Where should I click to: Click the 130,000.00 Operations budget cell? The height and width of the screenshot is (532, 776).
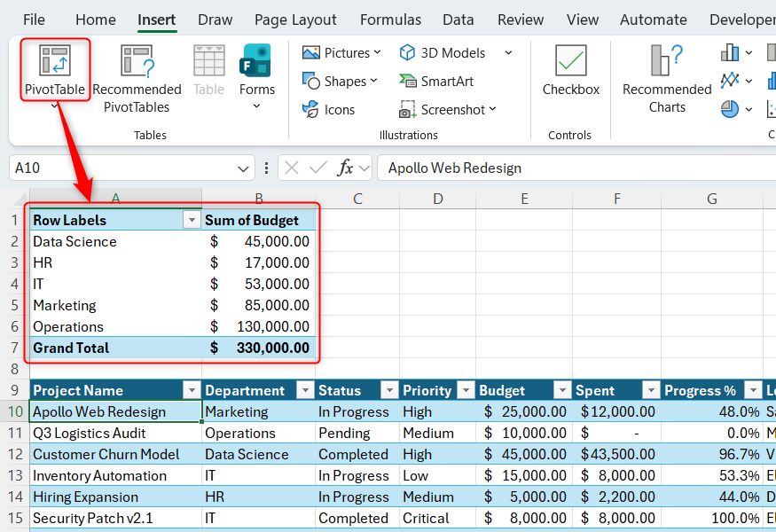click(259, 326)
